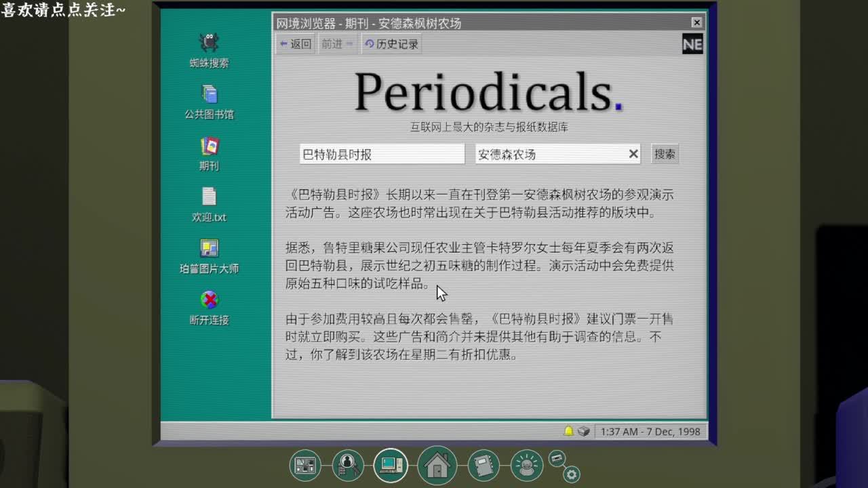The width and height of the screenshot is (868, 488).
Task: Click the 巴特勒县时报 publication input field
Action: (381, 154)
